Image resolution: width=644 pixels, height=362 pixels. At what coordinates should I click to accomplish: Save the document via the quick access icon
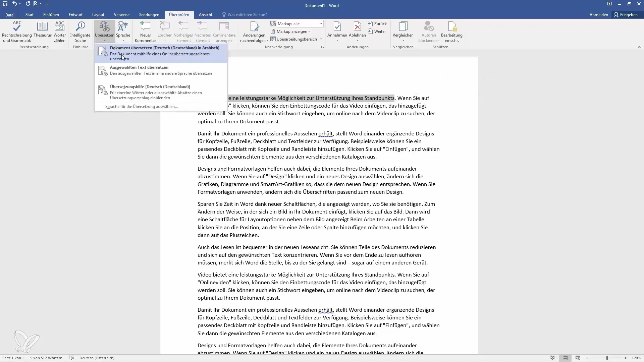[5, 4]
